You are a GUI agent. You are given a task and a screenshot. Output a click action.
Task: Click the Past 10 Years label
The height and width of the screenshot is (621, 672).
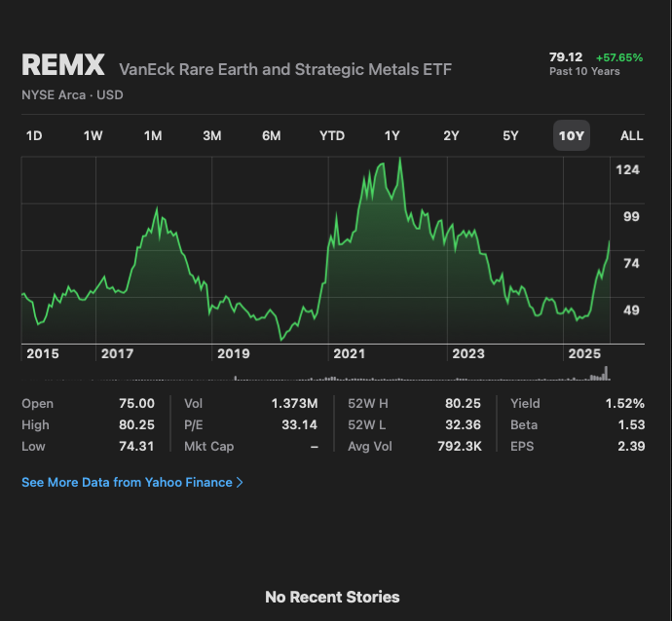click(584, 71)
